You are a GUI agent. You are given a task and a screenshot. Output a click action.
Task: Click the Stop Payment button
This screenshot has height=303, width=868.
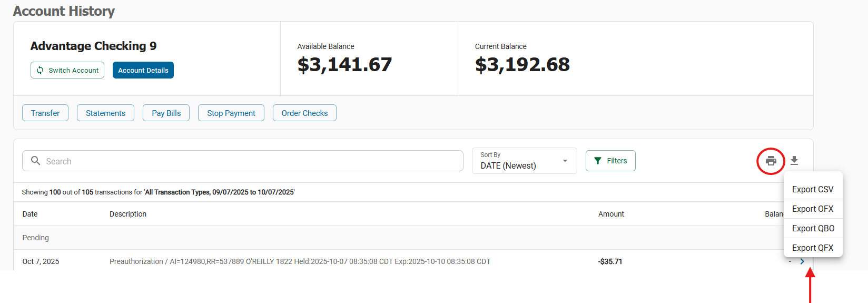click(x=231, y=113)
